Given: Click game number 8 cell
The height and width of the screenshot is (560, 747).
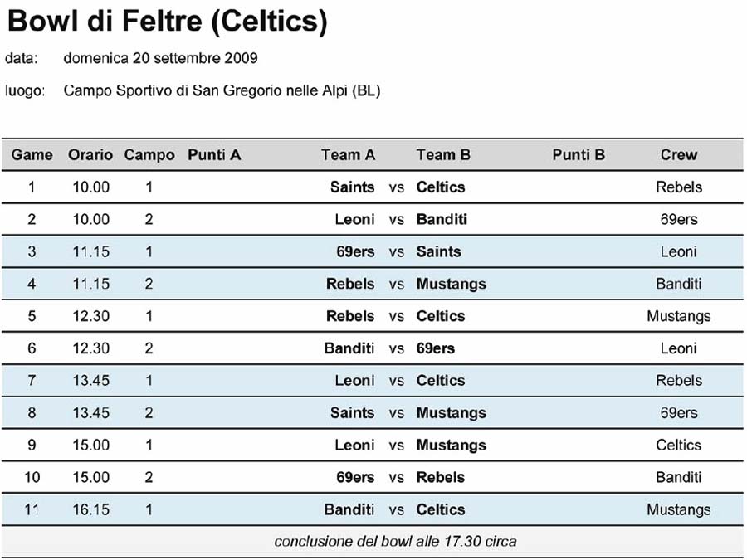Looking at the screenshot, I should tap(32, 413).
